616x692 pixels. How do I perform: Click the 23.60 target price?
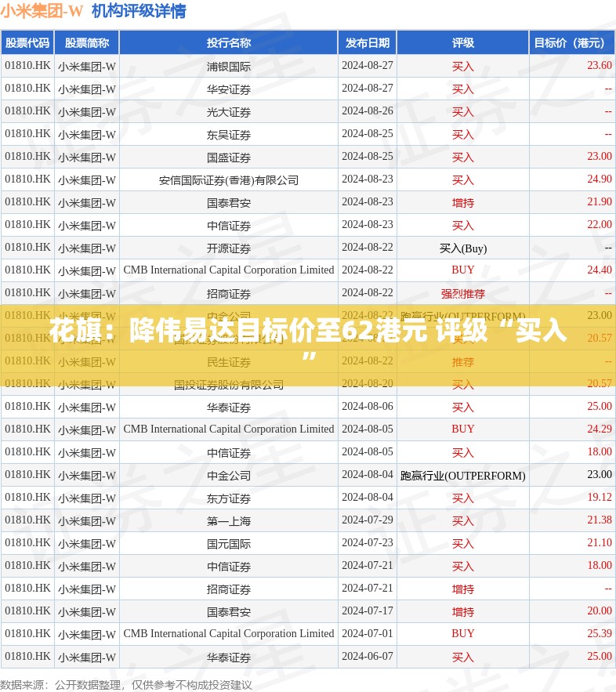click(600, 65)
